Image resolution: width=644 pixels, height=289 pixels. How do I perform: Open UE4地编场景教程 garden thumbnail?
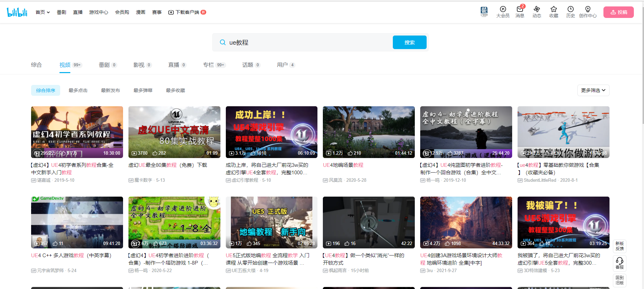pyautogui.click(x=369, y=132)
